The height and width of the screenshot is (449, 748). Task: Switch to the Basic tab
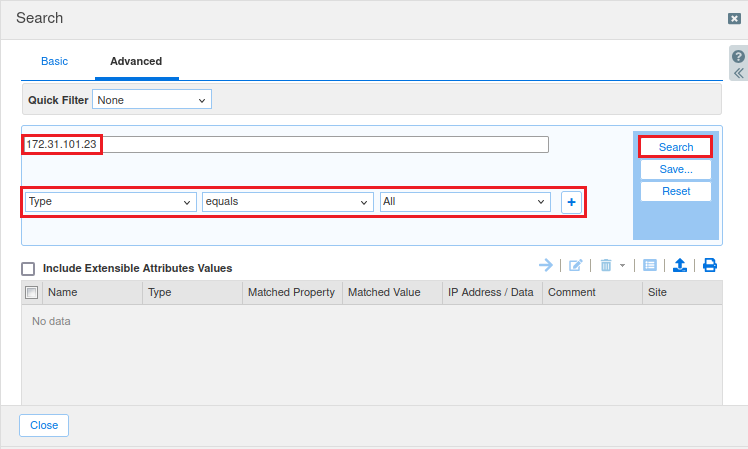(x=54, y=61)
